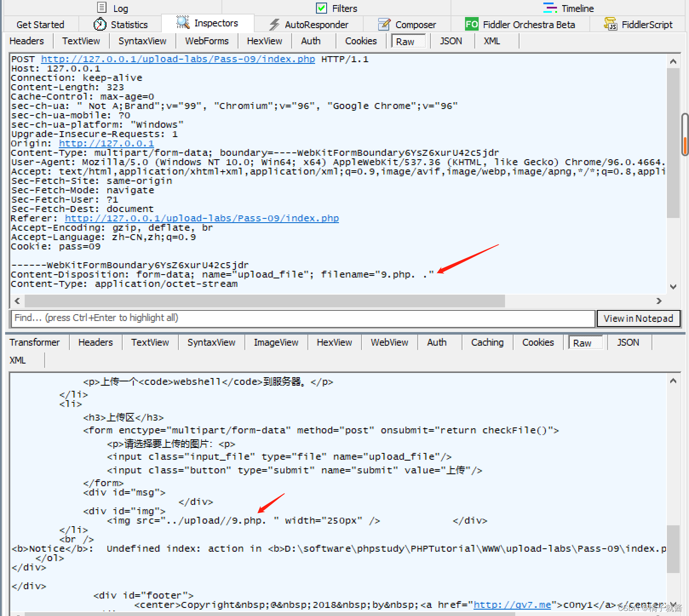Select request TextView inspector tab
This screenshot has width=689, height=616.
click(81, 41)
